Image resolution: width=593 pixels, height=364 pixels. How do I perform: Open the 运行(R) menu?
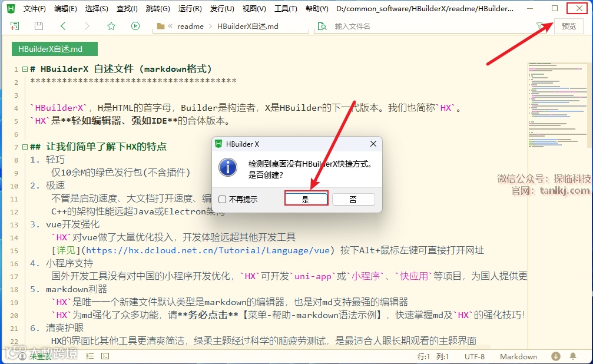pos(190,8)
